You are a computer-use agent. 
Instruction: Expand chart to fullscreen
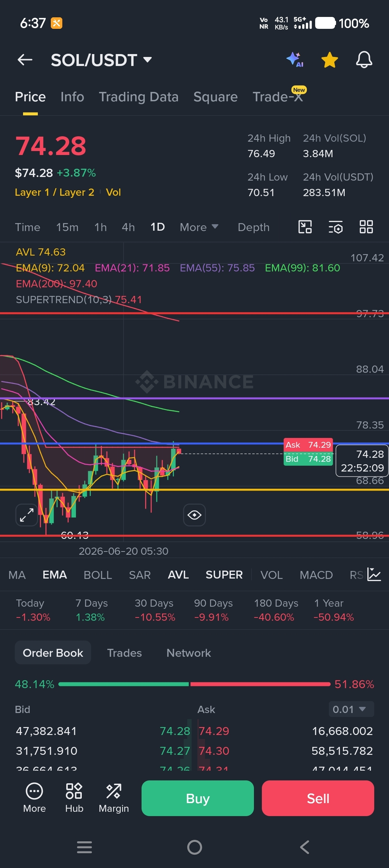(x=27, y=515)
